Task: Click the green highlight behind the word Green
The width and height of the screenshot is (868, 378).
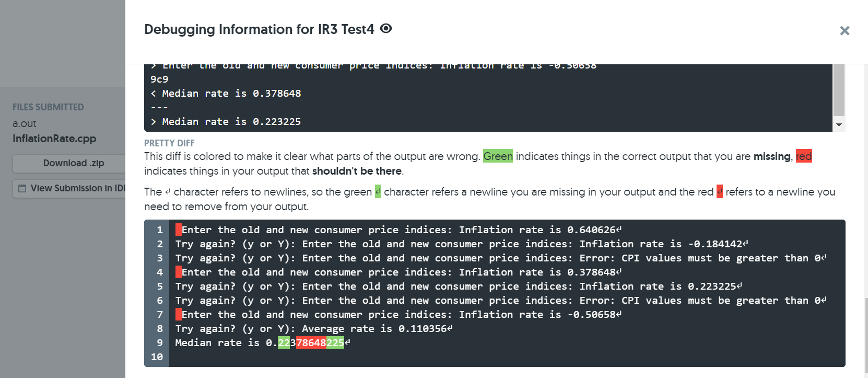Action: (x=498, y=156)
